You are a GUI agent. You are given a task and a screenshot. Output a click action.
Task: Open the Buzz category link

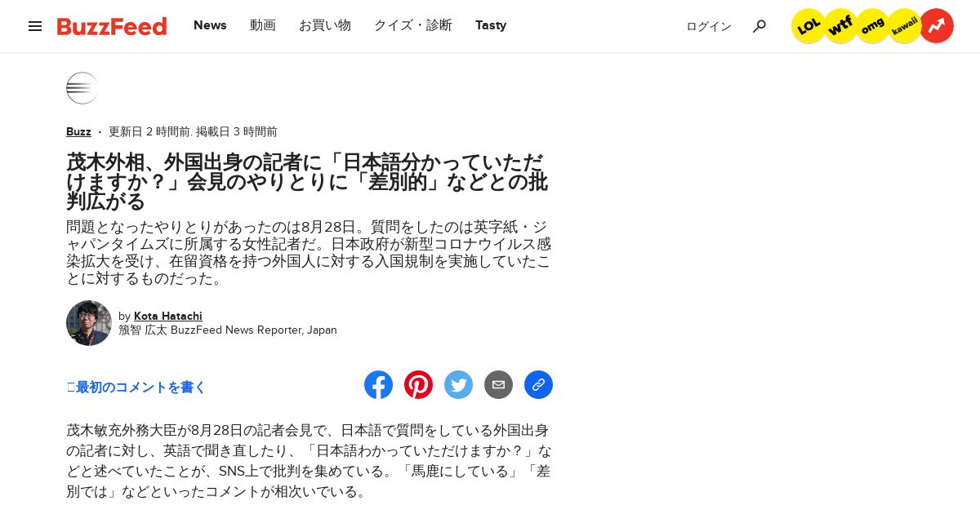(78, 131)
